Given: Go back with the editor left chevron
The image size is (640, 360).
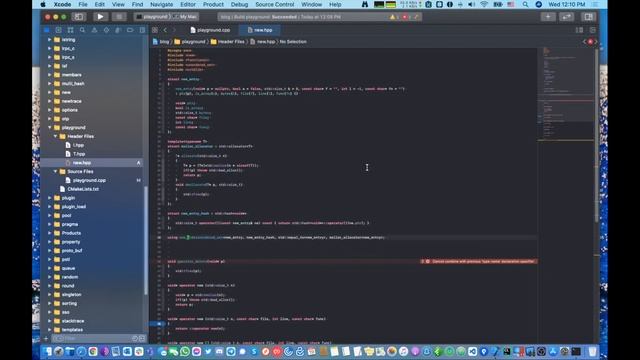Looking at the screenshot, I should 165,30.
